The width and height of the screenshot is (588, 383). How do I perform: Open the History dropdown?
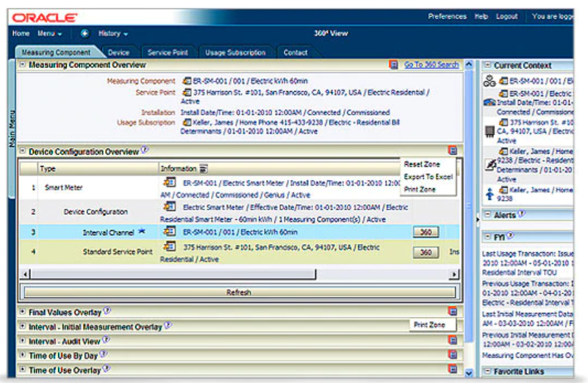pyautogui.click(x=112, y=33)
